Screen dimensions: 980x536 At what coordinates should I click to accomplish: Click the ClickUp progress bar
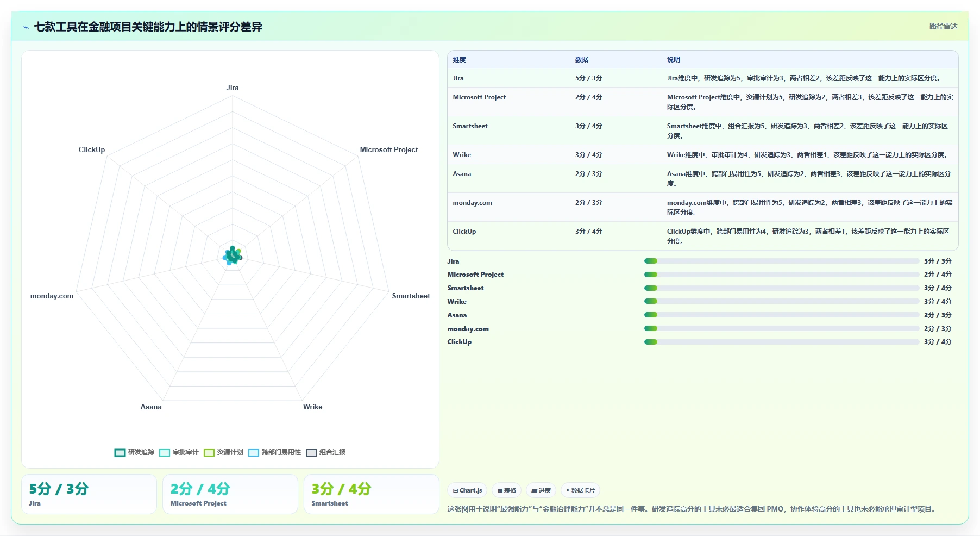coord(781,342)
